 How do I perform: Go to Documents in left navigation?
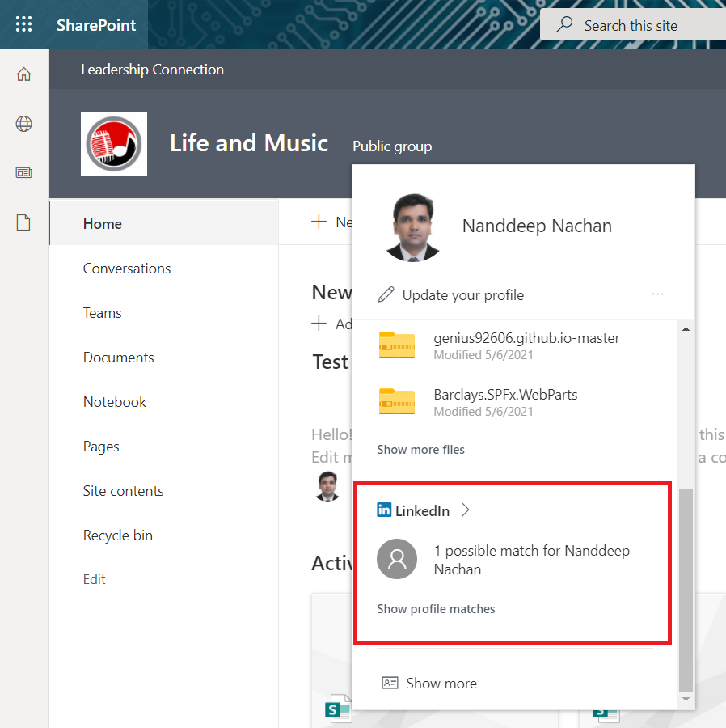point(118,358)
